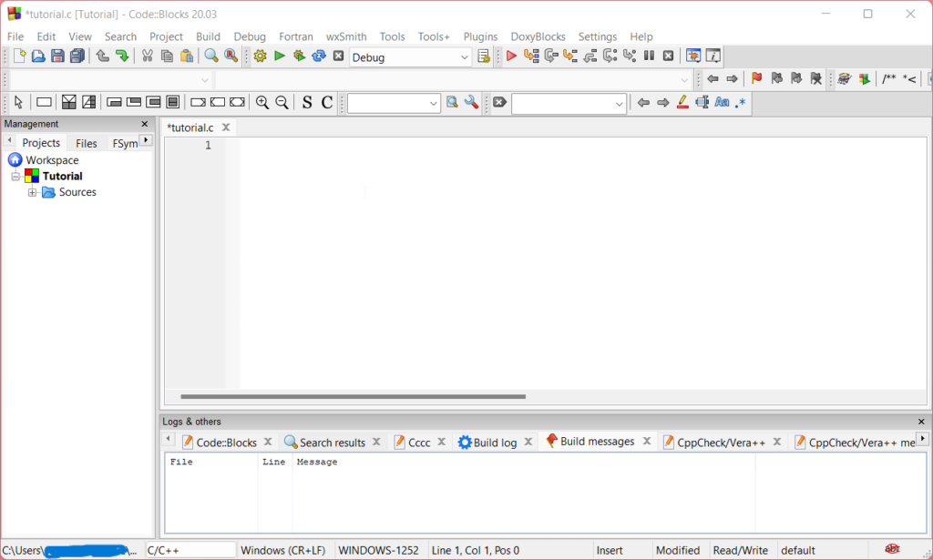
Task: Click the Debugging windows icon
Action: click(693, 56)
